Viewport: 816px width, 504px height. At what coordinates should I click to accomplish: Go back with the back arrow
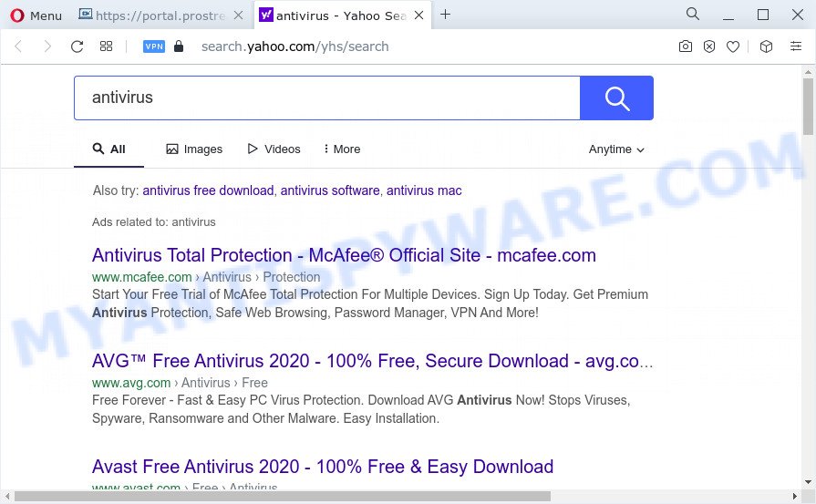18,46
